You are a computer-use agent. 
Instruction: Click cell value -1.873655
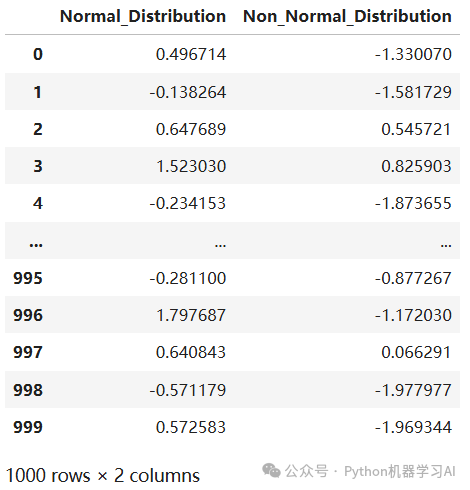(x=413, y=203)
